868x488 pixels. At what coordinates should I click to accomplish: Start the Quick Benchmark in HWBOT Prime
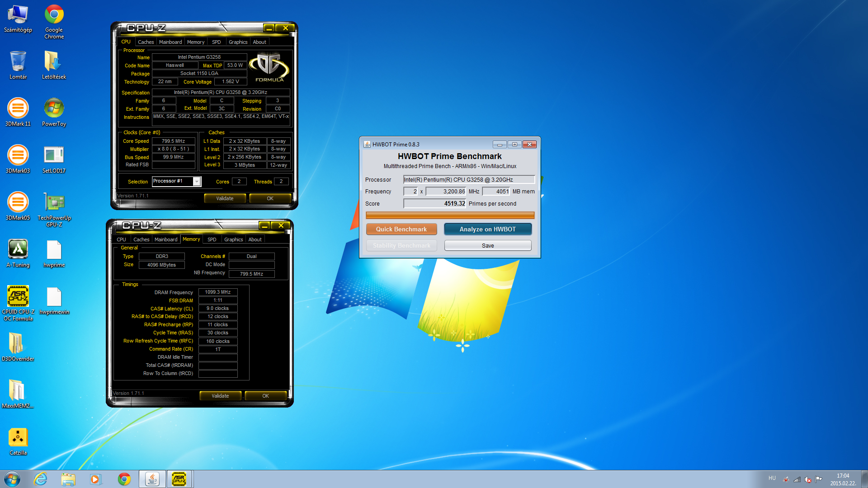tap(401, 229)
